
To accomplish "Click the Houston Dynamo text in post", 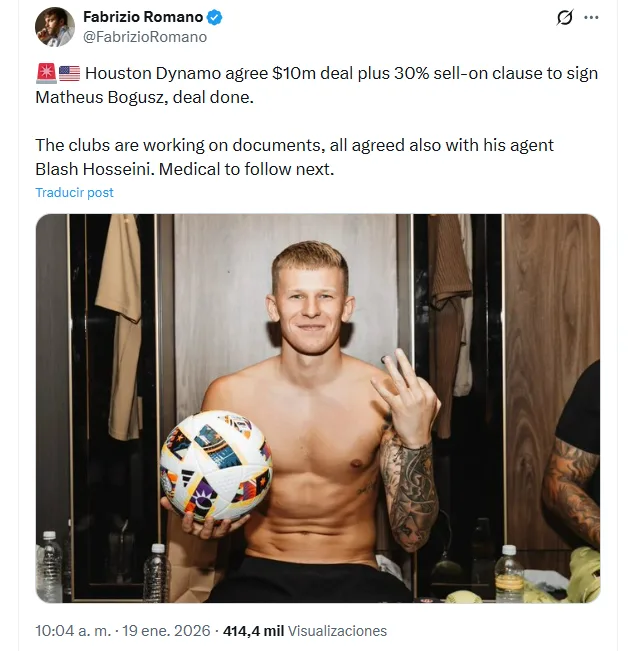I will pyautogui.click(x=153, y=73).
